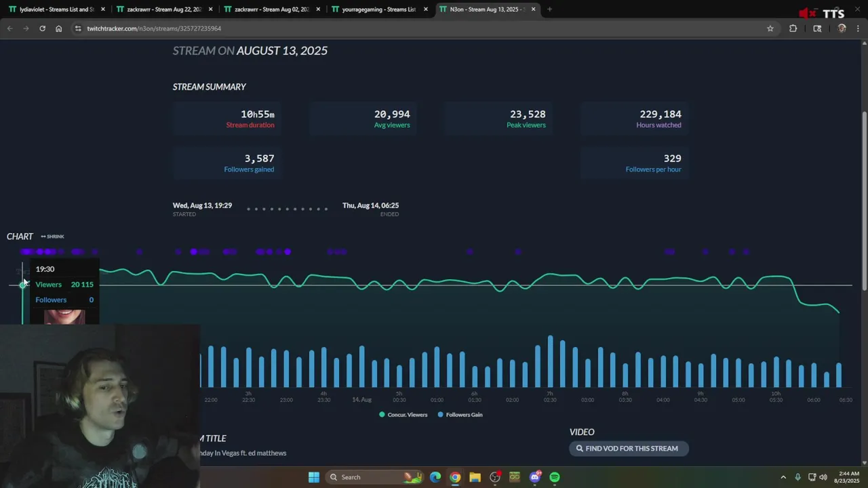Click the 20,994 Avg viewers stat
Image resolution: width=868 pixels, height=488 pixels.
point(363,119)
